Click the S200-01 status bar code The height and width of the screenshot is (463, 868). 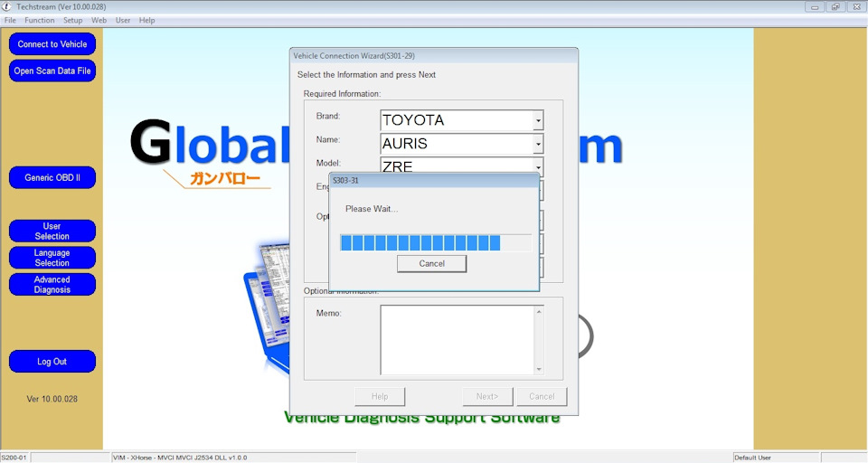[14, 458]
